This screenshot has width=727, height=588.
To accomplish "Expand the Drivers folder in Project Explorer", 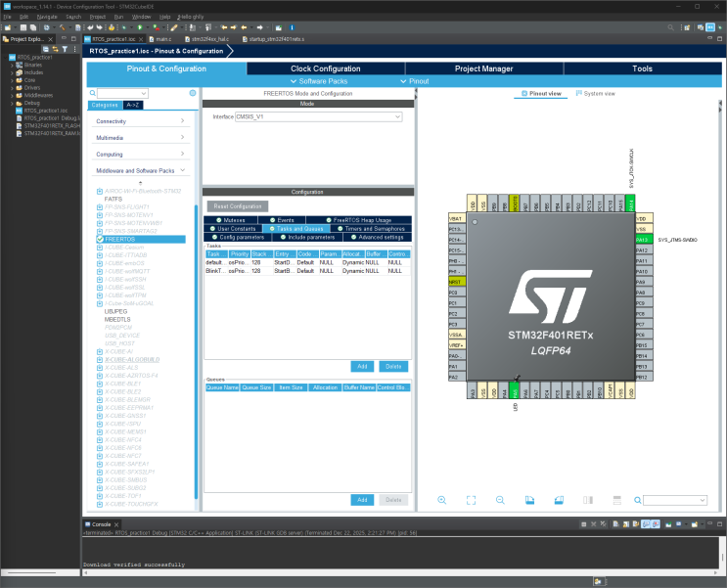I will click(x=12, y=88).
